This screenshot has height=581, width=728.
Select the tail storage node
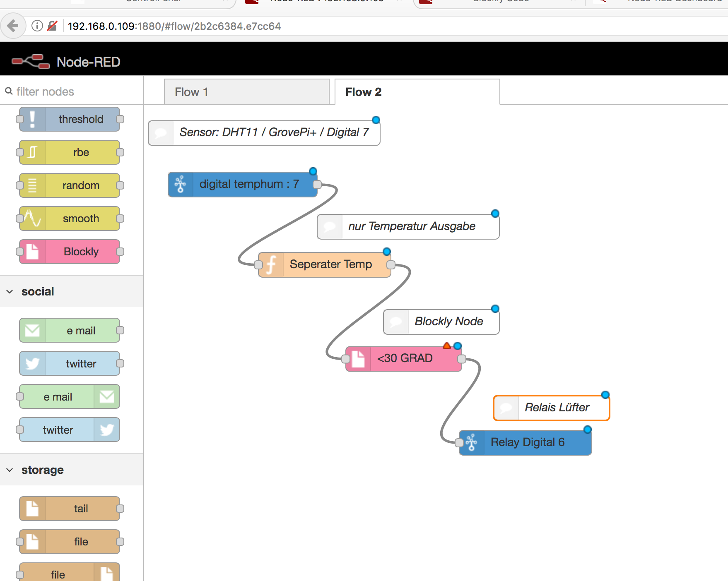(70, 509)
